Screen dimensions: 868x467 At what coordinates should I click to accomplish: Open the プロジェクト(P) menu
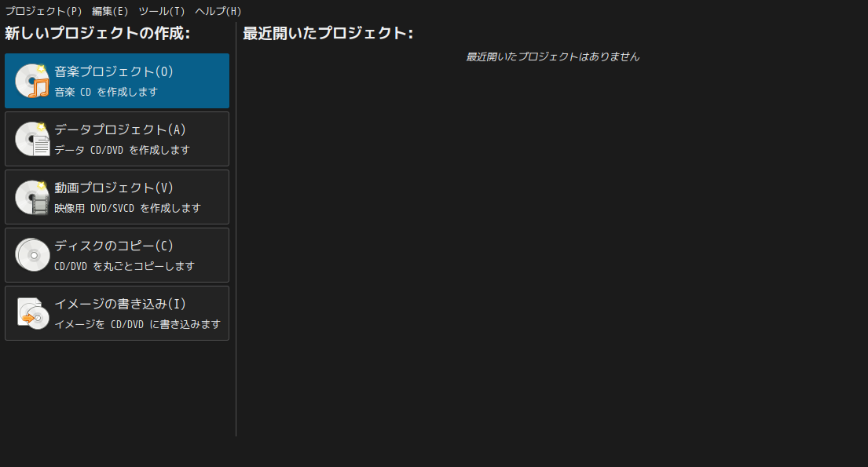(x=44, y=11)
